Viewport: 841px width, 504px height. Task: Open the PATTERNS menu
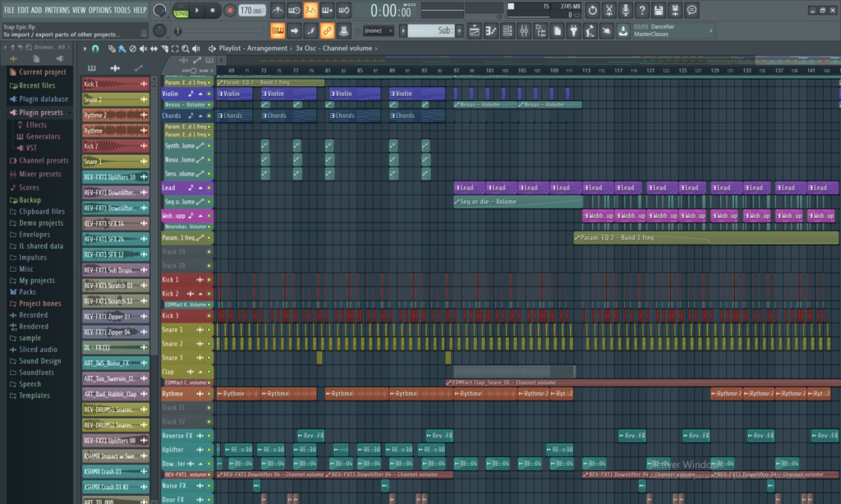[57, 10]
